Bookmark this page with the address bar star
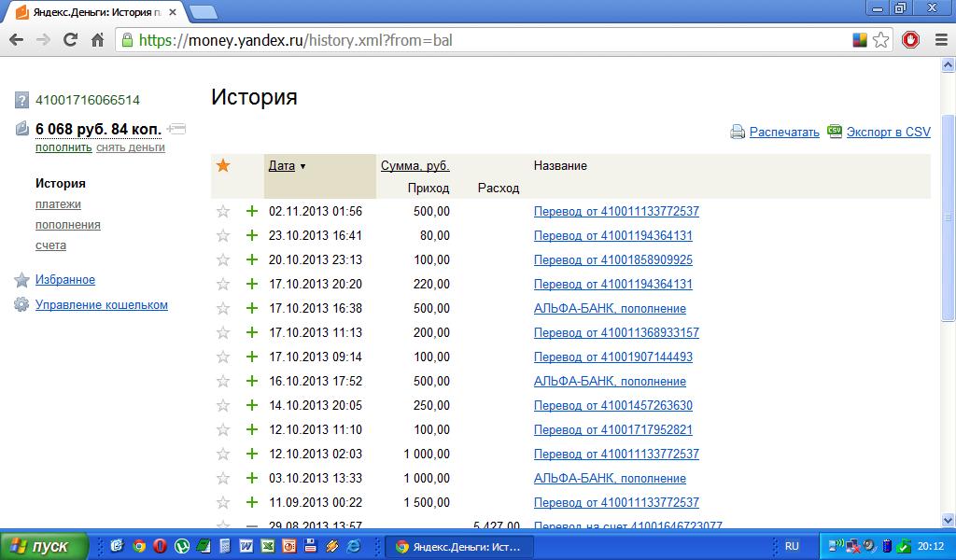The width and height of the screenshot is (956, 560). coord(880,40)
